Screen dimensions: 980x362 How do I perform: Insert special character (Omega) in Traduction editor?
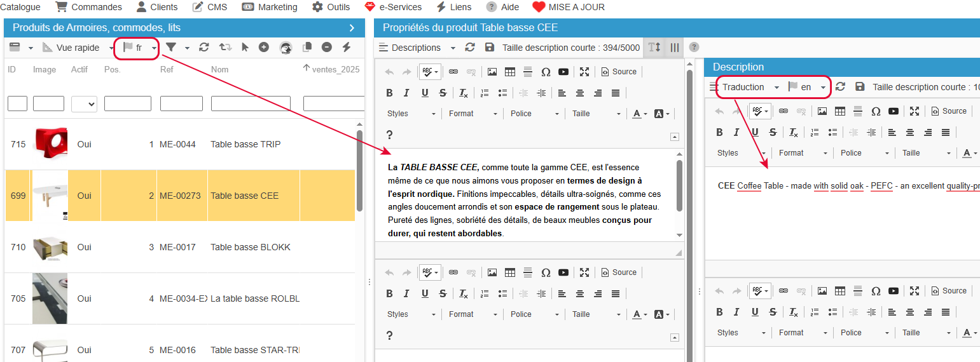[876, 111]
